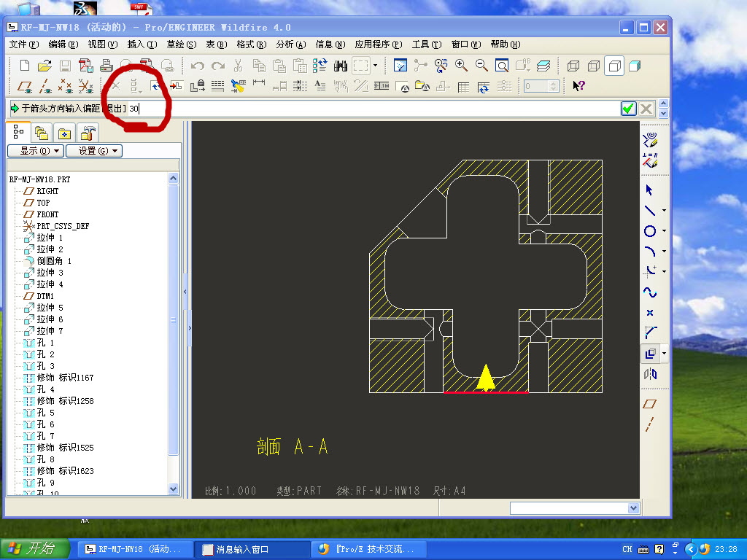Undo the last action
The height and width of the screenshot is (560, 747).
(197, 66)
